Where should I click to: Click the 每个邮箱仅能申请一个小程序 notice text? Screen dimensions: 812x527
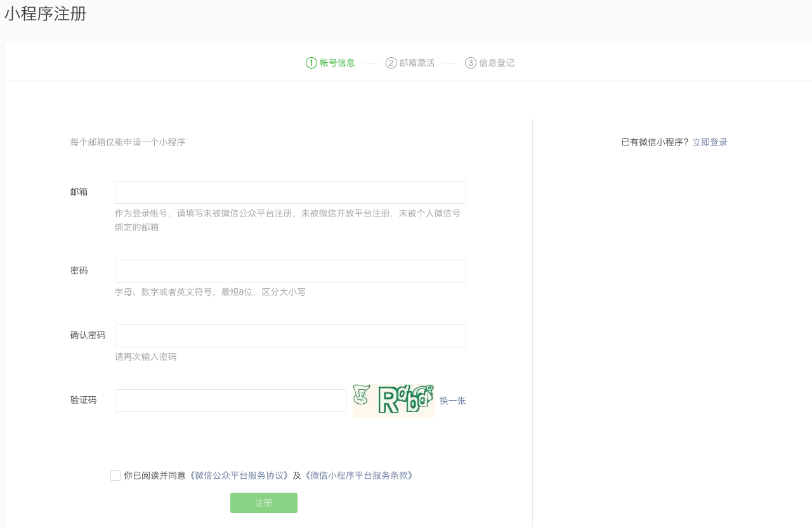click(x=128, y=142)
